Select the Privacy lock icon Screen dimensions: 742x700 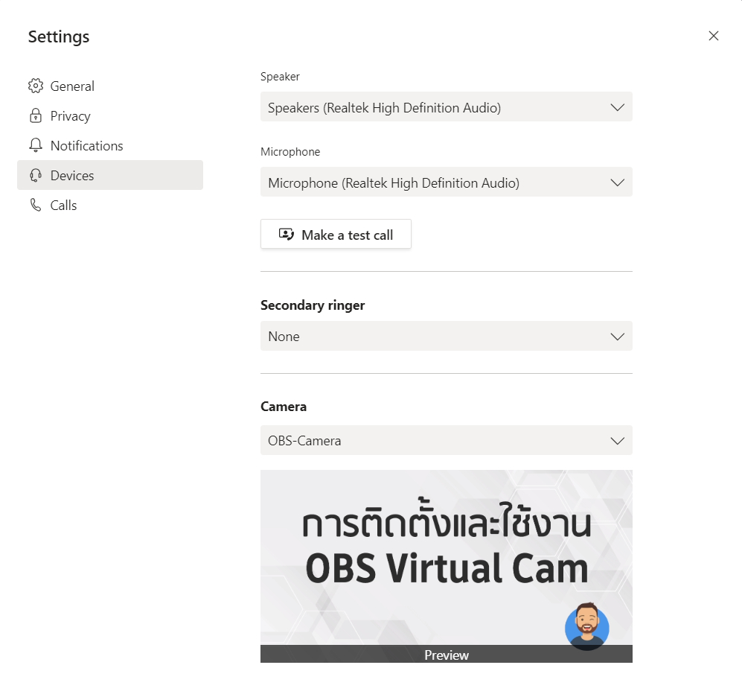[35, 115]
